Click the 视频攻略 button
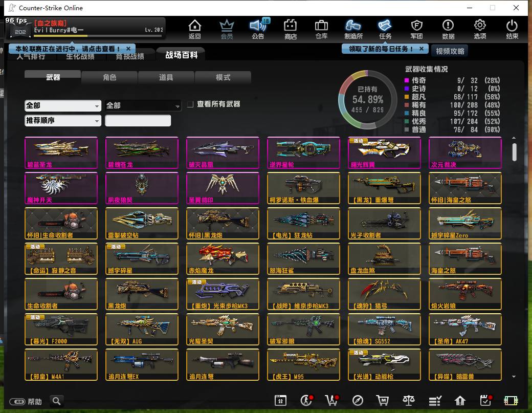The image size is (532, 413). (450, 51)
